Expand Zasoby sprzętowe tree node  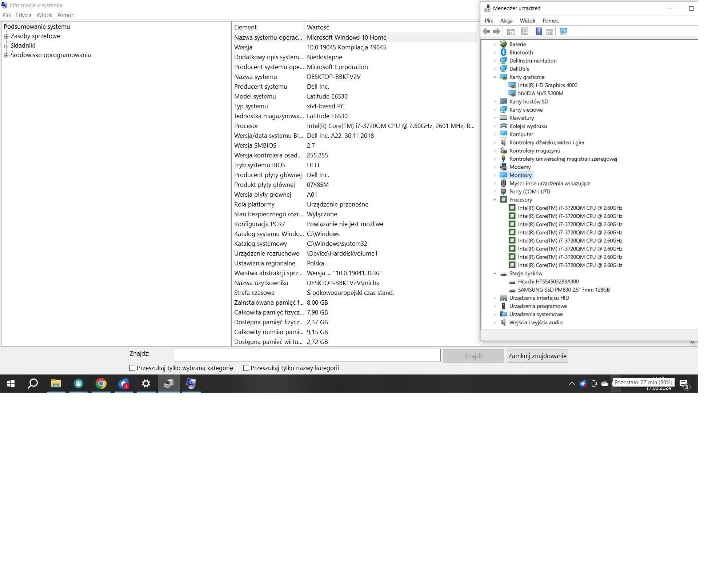click(6, 36)
